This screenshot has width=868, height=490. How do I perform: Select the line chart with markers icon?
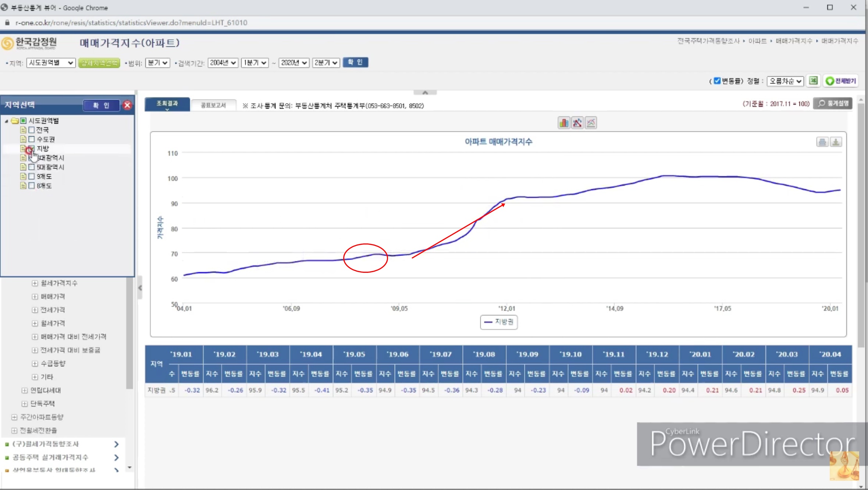[577, 123]
